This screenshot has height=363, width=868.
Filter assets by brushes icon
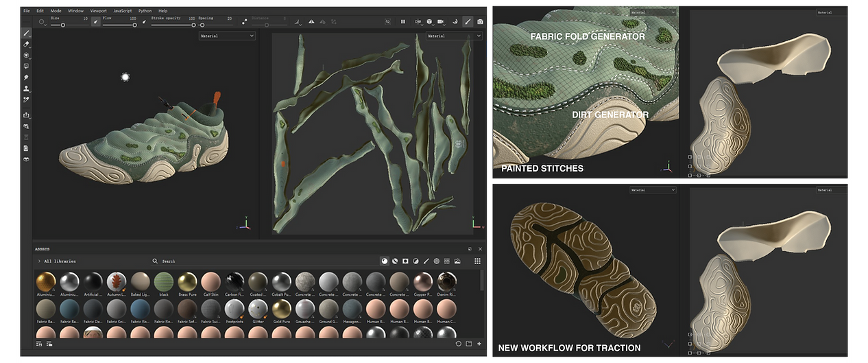tap(426, 261)
